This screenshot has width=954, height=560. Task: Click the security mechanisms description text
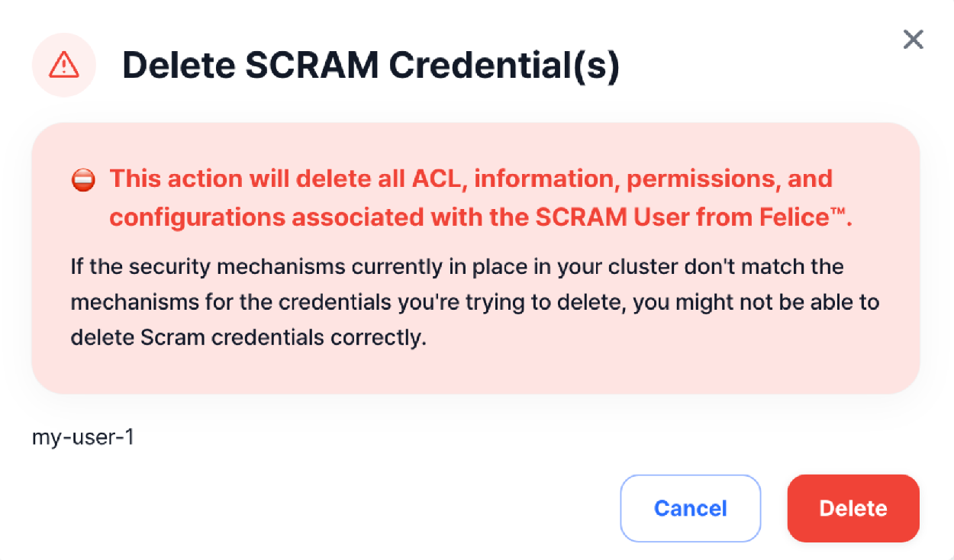tap(475, 301)
